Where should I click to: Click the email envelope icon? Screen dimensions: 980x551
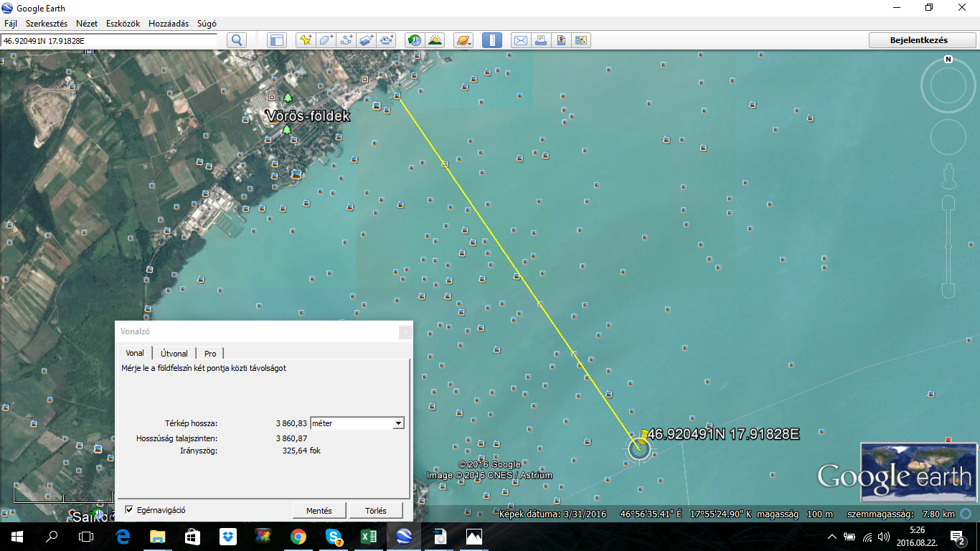pyautogui.click(x=521, y=40)
